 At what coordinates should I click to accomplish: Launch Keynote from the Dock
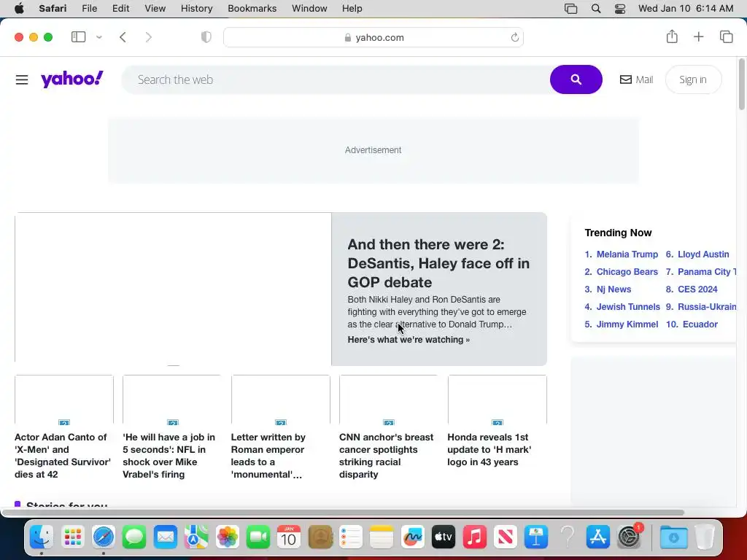click(x=536, y=537)
